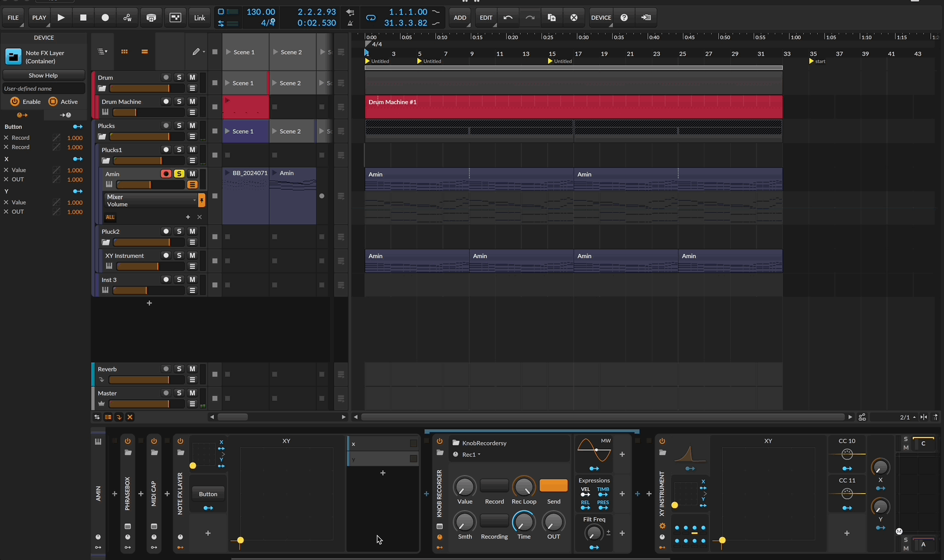Switch to the modulation destinations inspector tab
Image resolution: width=944 pixels, height=560 pixels.
[x=65, y=115]
